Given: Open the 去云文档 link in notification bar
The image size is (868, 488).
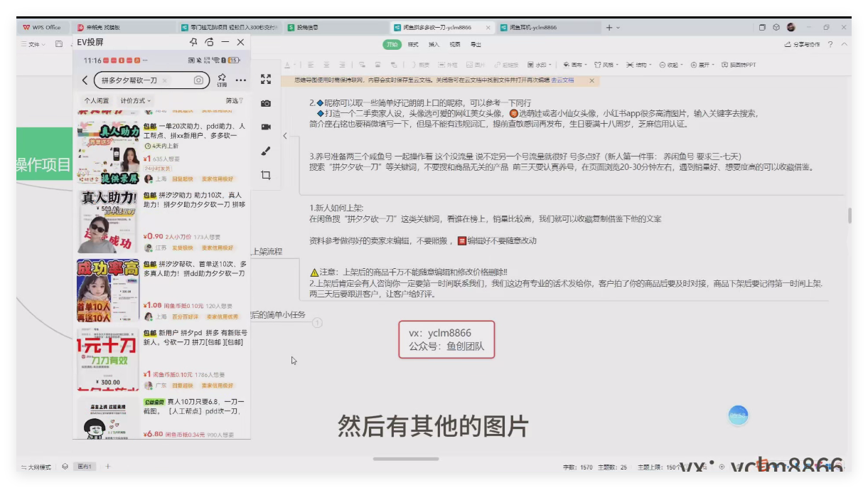Looking at the screenshot, I should (x=562, y=80).
